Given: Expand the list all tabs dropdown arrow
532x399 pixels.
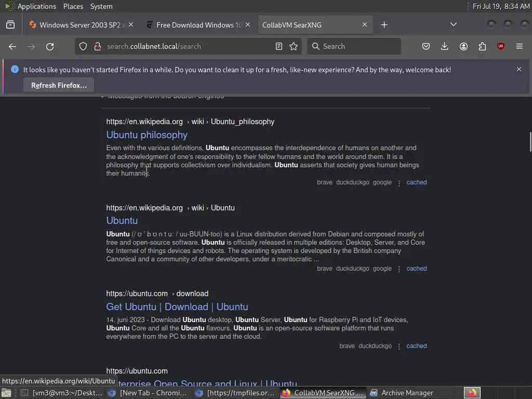Looking at the screenshot, I should (453, 24).
